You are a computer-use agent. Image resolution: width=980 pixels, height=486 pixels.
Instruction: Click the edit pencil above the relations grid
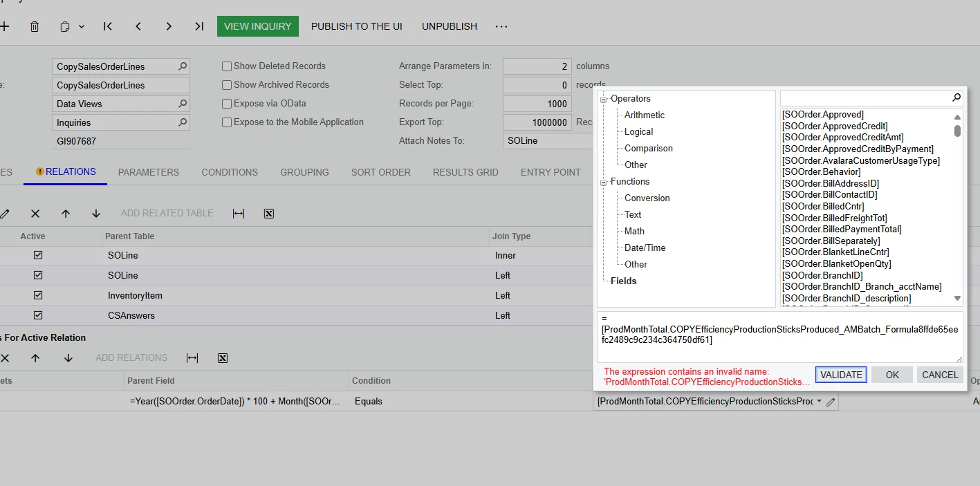5,213
